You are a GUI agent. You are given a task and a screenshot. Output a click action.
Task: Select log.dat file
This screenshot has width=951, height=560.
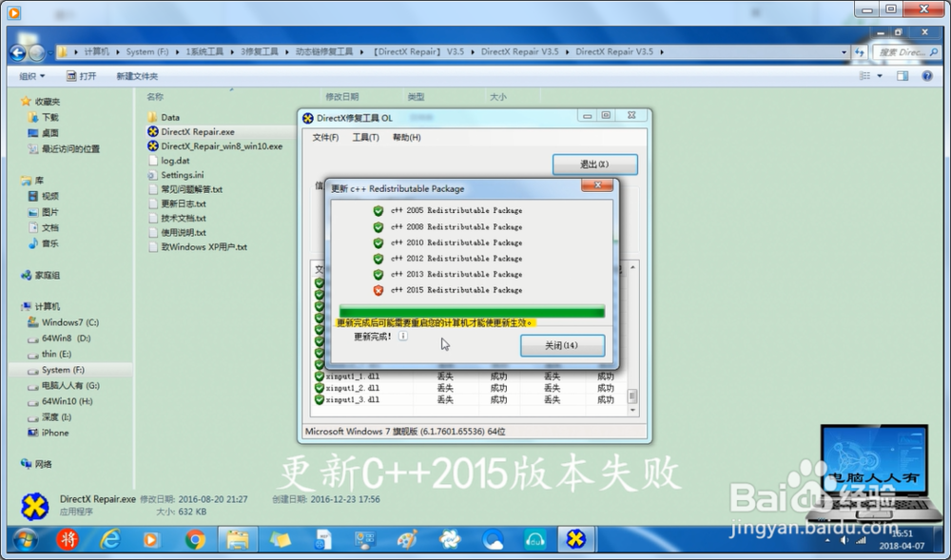click(169, 161)
